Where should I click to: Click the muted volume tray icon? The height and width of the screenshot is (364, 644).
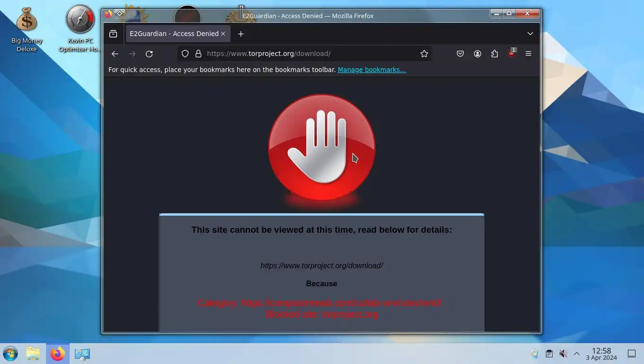coord(563,354)
